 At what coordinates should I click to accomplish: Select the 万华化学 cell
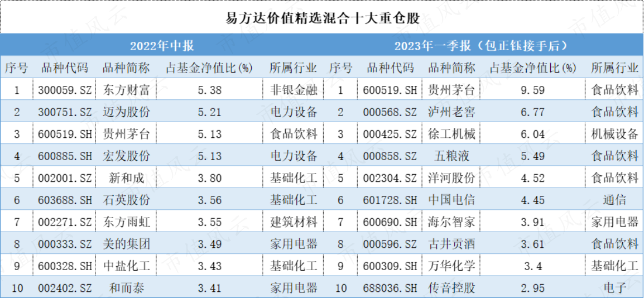[x=451, y=266]
